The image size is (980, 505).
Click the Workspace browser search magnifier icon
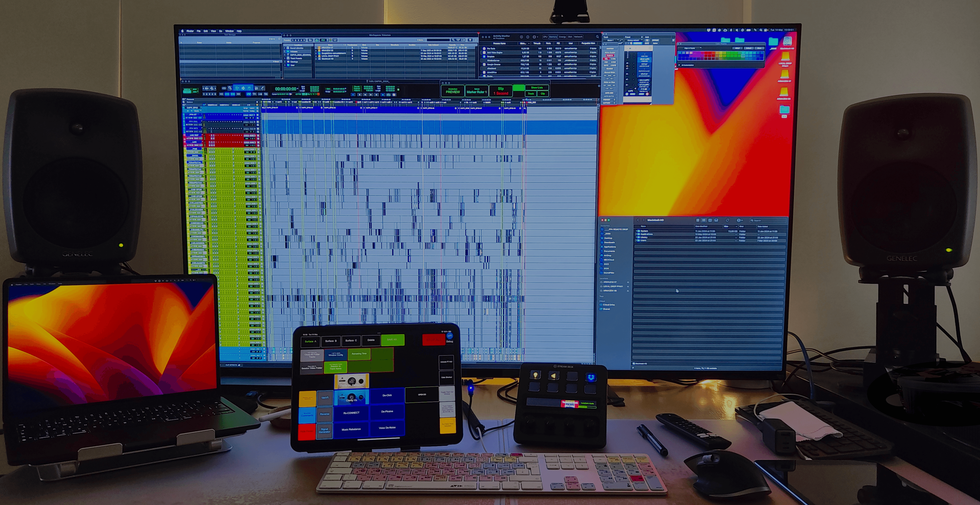click(x=454, y=40)
